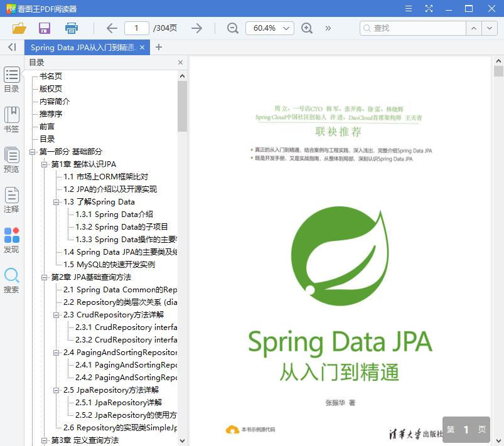Click the page number input field
This screenshot has width=504, height=446.
tap(137, 28)
